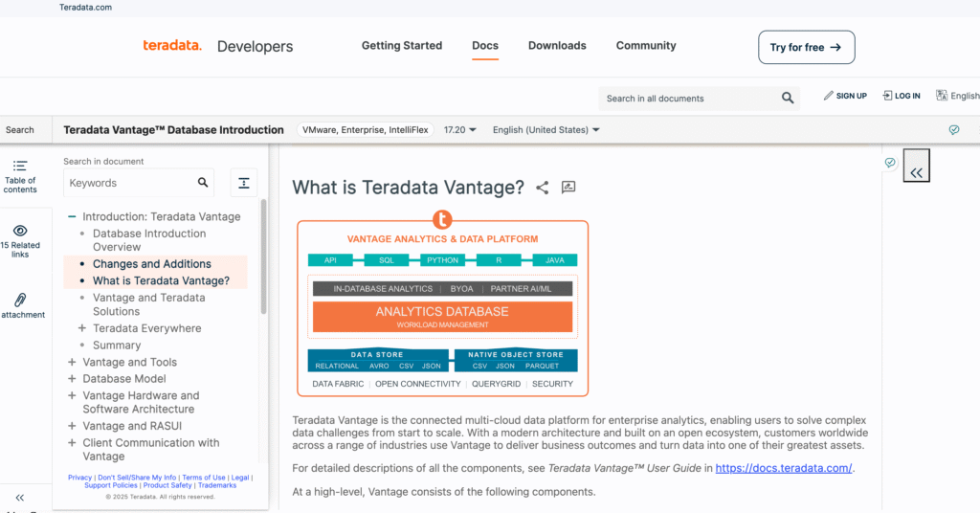The width and height of the screenshot is (980, 513).
Task: Click the Teradata logo
Action: point(172,46)
